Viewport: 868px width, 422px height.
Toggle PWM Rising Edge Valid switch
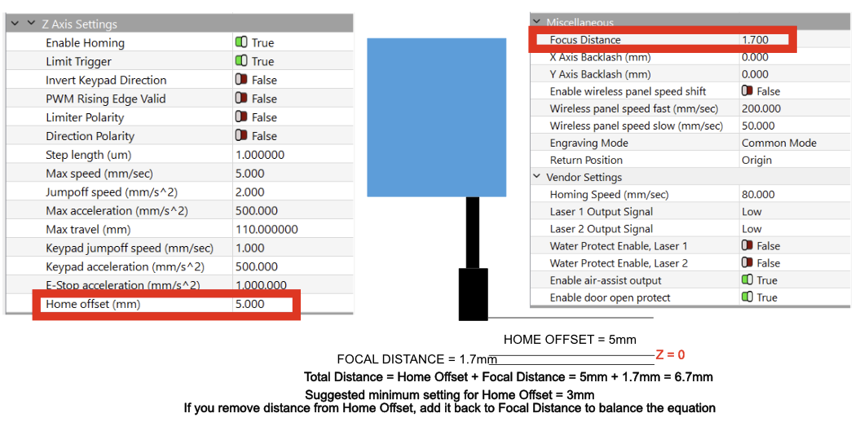tap(240, 98)
